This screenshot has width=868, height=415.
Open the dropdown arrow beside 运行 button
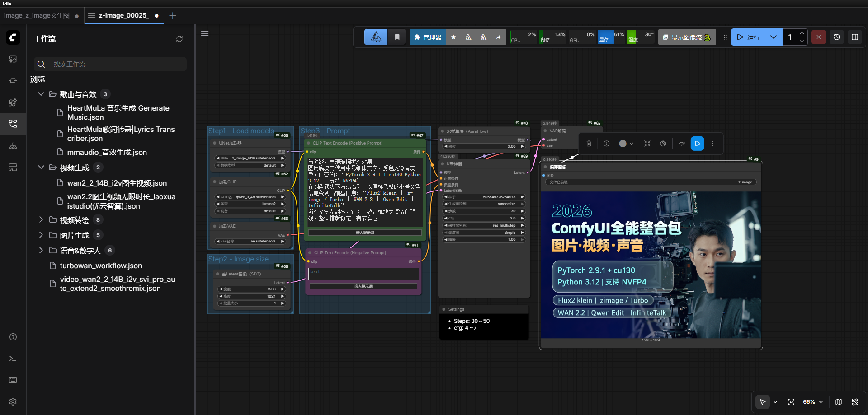click(774, 37)
